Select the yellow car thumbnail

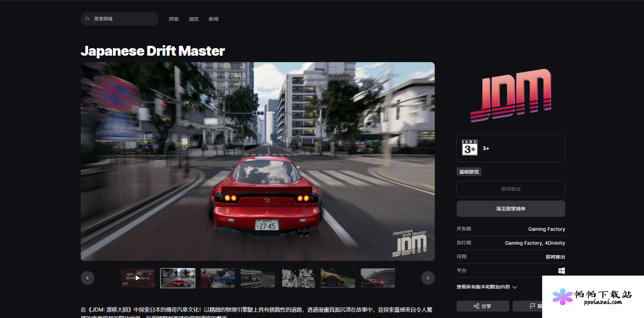pyautogui.click(x=338, y=278)
